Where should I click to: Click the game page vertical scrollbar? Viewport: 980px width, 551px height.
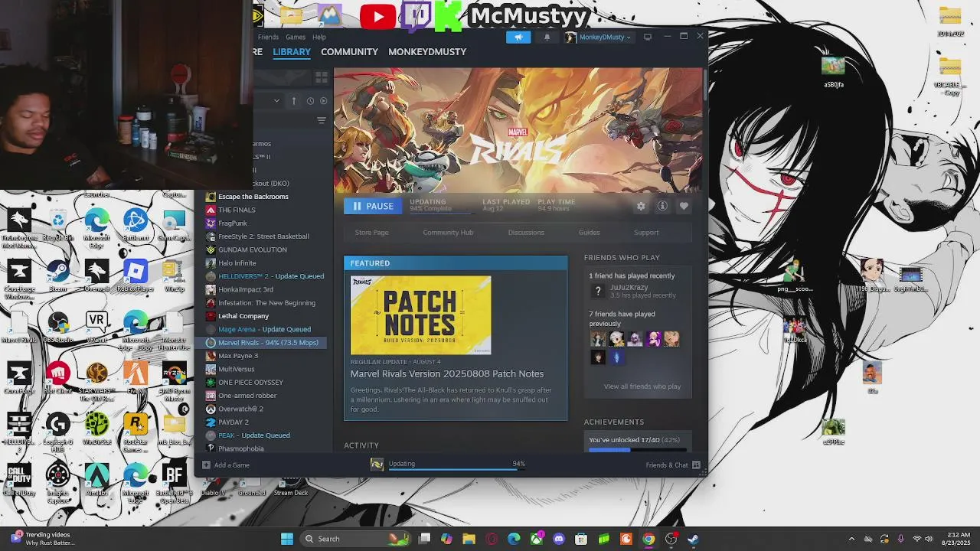click(x=704, y=84)
